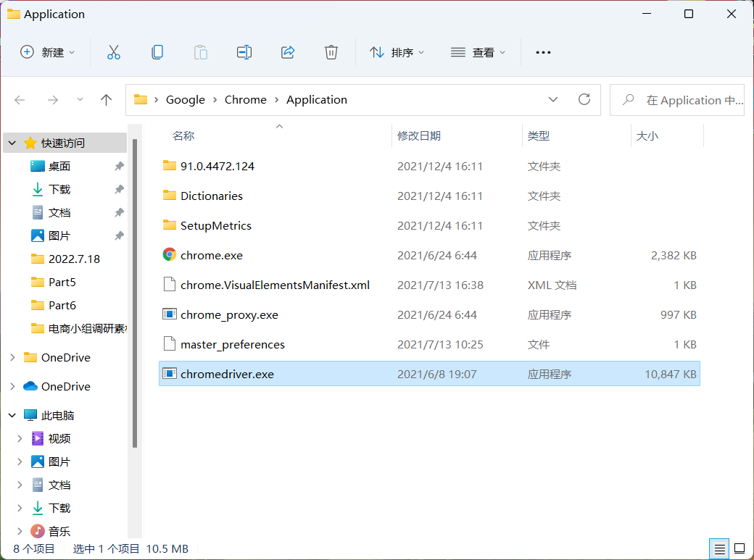Navigate to Chrome in the breadcrumb path
The height and width of the screenshot is (560, 754).
coord(246,99)
